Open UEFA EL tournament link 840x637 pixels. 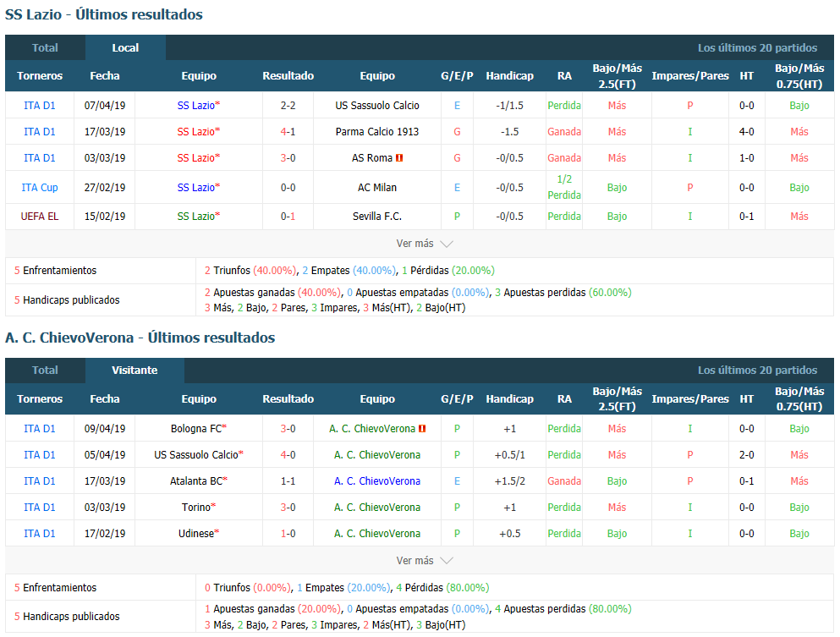(40, 217)
